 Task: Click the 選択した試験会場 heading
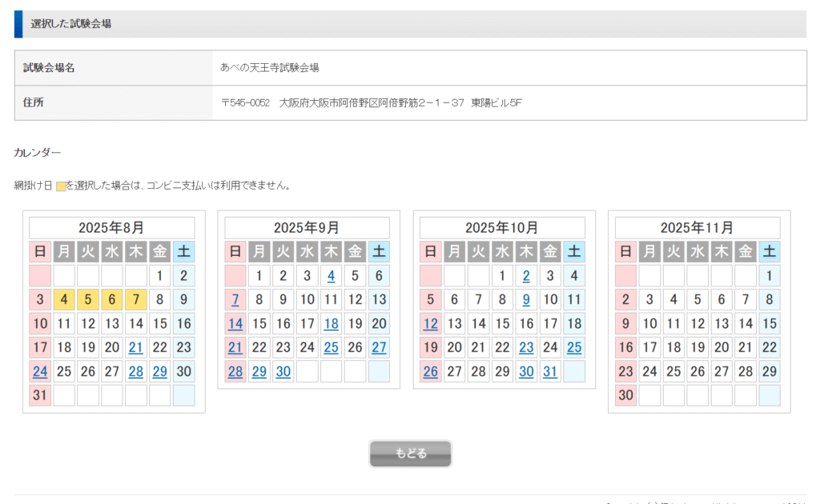click(70, 23)
